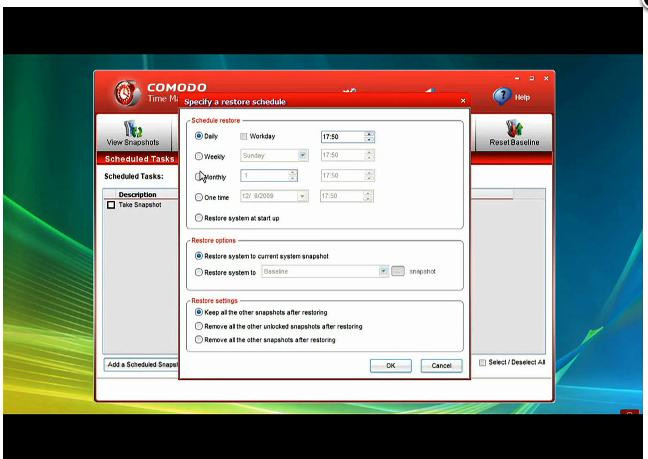Click the Description column header

[137, 194]
